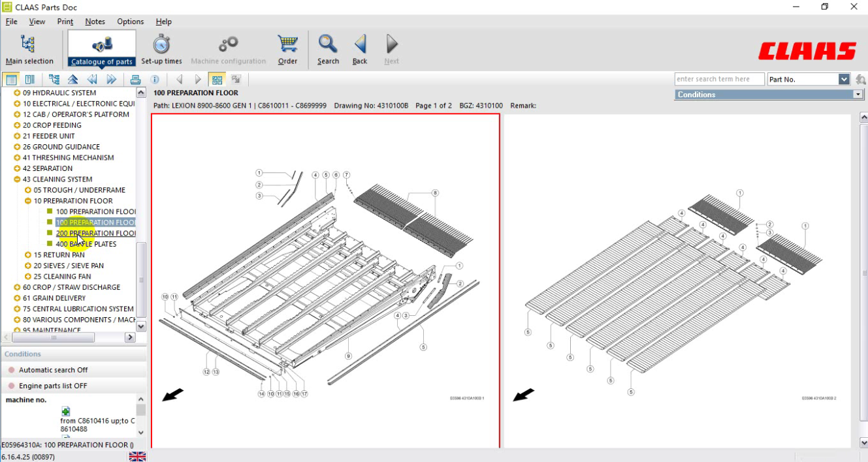Select the 21 FEEDER UNIT tree entry
The height and width of the screenshot is (462, 868).
point(49,136)
